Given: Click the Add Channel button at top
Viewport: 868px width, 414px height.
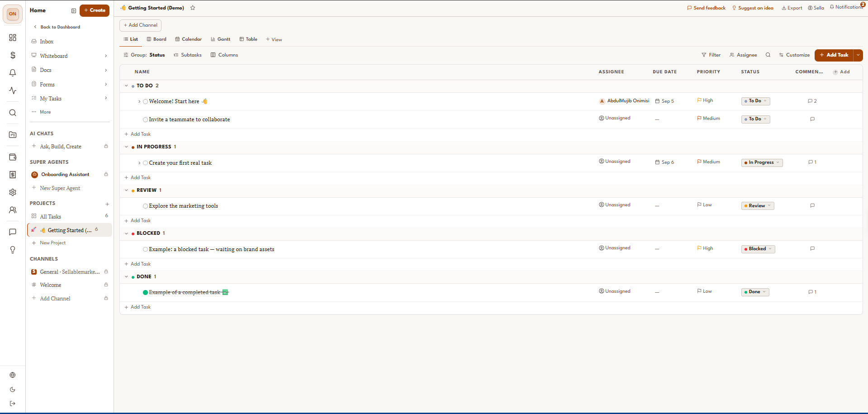Looking at the screenshot, I should (x=141, y=25).
